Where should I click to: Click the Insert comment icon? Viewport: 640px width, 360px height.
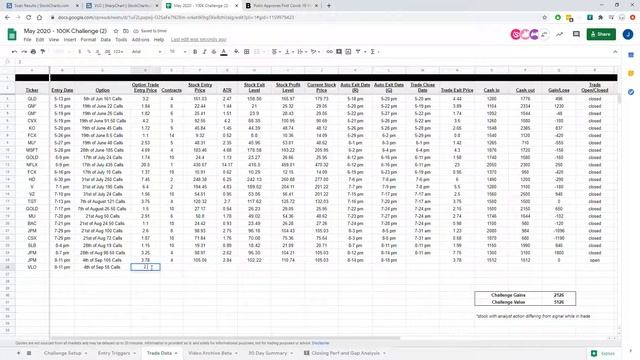[x=339, y=52]
